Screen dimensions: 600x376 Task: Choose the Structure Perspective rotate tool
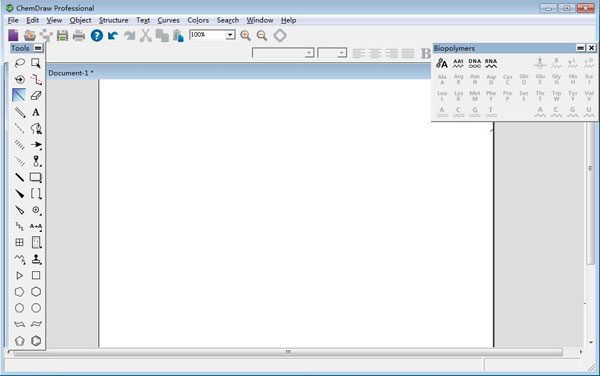pos(20,79)
